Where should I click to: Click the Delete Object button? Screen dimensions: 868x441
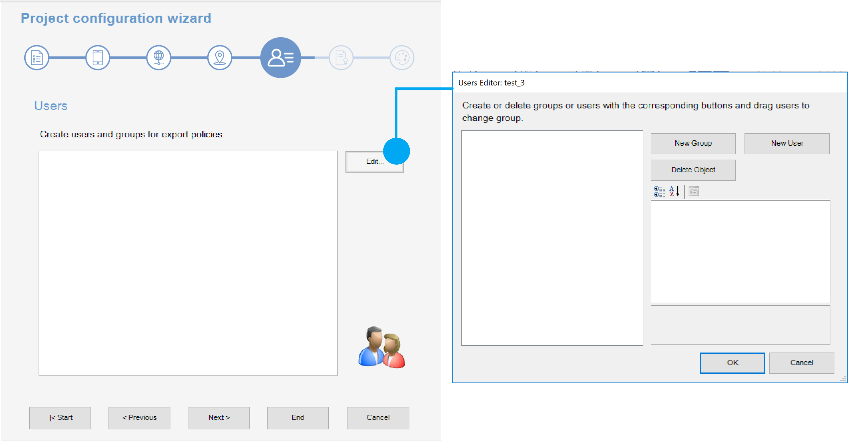[x=693, y=170]
